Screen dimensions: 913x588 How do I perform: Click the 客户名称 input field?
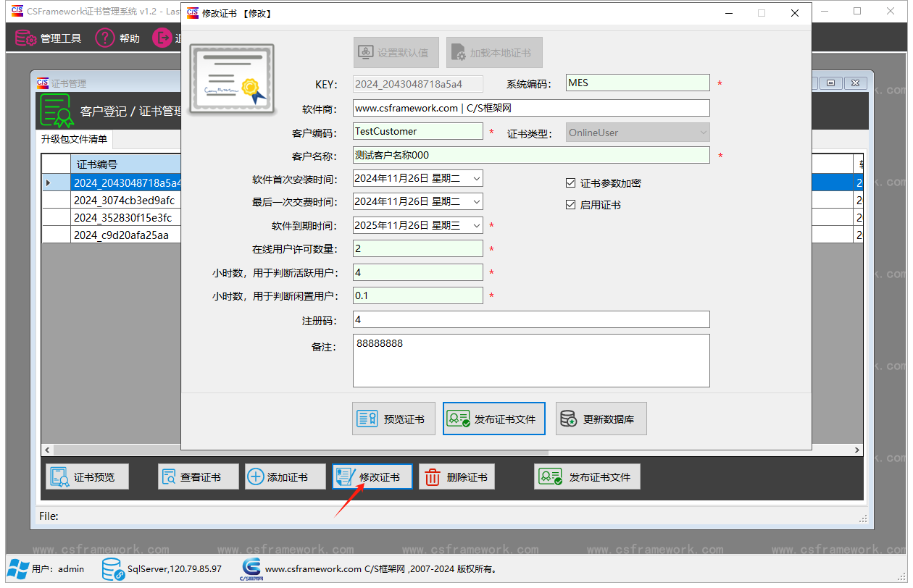(x=531, y=155)
